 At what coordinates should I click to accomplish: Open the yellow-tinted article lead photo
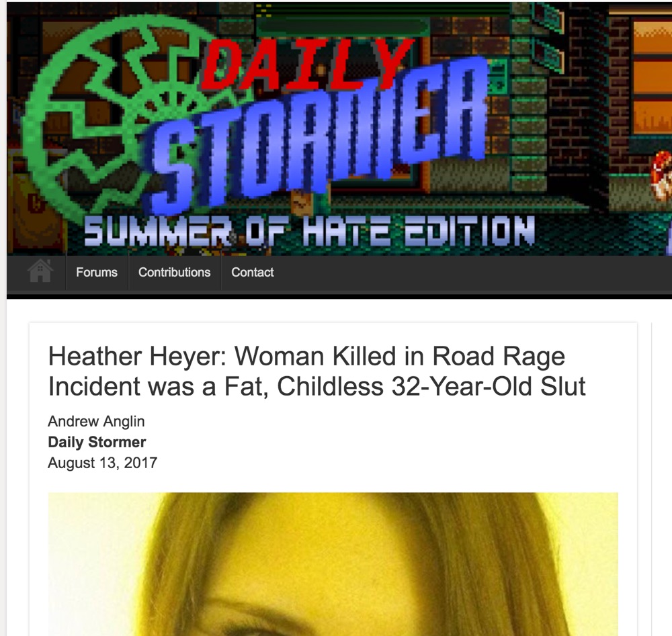pos(333,564)
